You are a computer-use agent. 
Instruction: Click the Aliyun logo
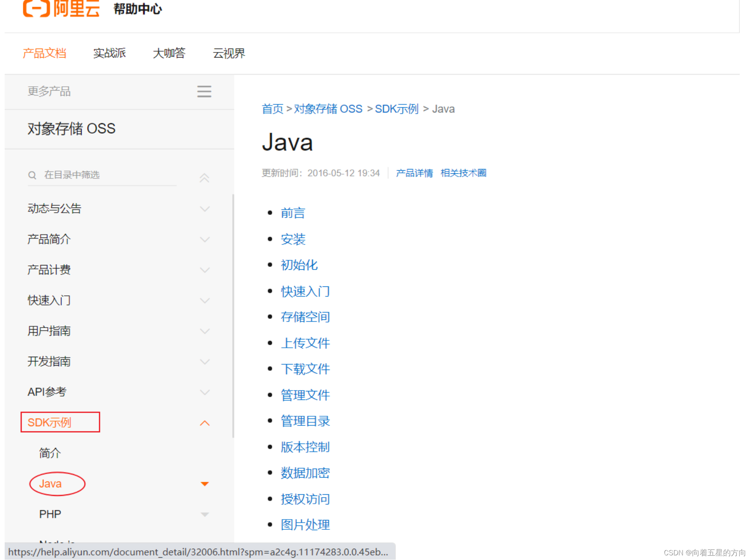[x=61, y=9]
